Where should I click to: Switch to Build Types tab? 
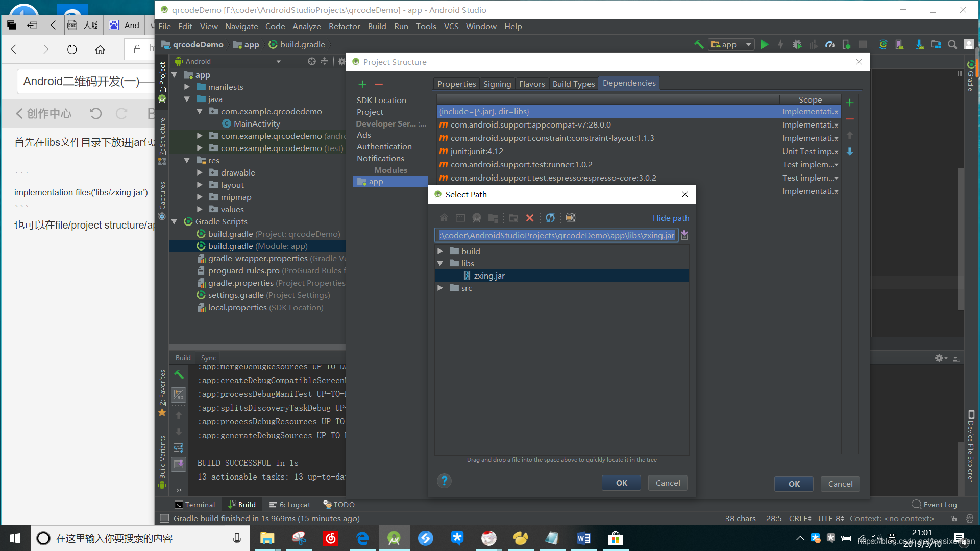pyautogui.click(x=574, y=84)
